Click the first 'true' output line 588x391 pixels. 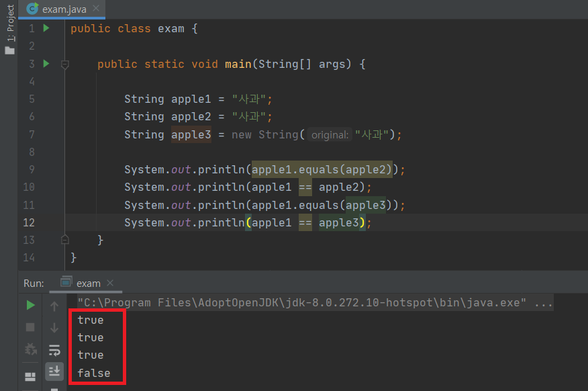coord(91,320)
